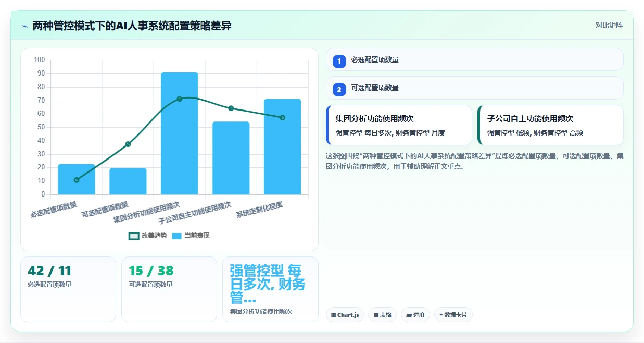This screenshot has width=644, height=343.
Task: Click the lightning icon beside the title
Action: (x=24, y=26)
